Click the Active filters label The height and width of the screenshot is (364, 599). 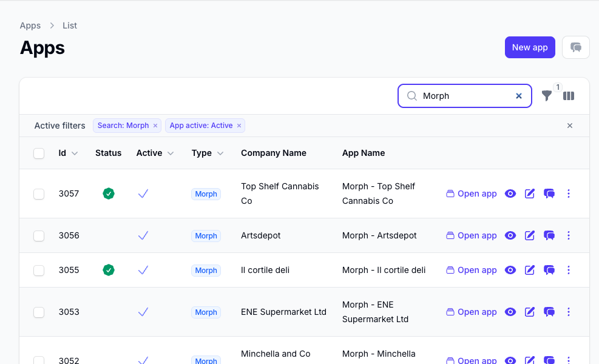pos(59,126)
